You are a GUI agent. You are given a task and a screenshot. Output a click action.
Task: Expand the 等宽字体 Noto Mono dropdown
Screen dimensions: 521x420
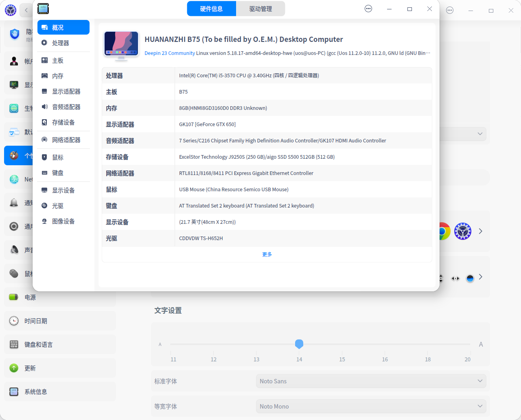click(371, 406)
